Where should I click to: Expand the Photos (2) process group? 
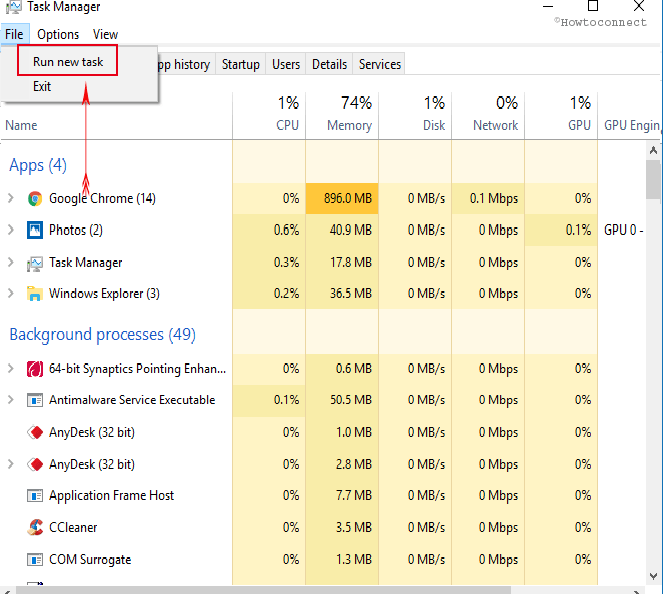point(11,230)
